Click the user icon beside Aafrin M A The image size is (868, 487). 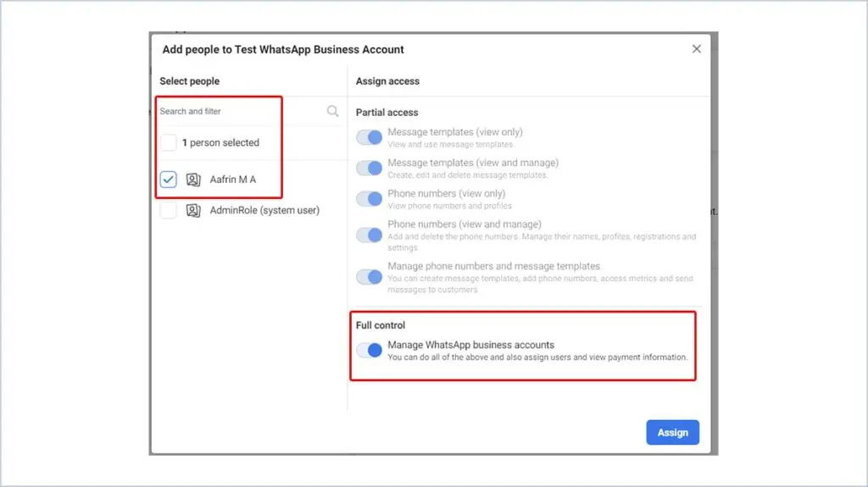click(193, 180)
